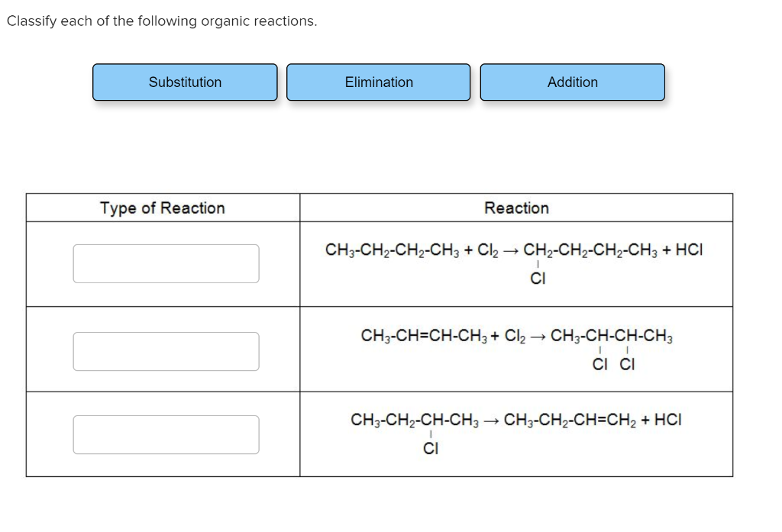The width and height of the screenshot is (782, 532).
Task: Click the first empty answer box
Action: [166, 263]
